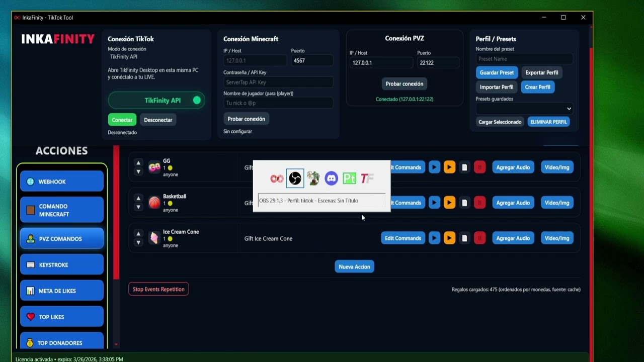This screenshot has width=644, height=362.
Task: Open the Presets guardados dropdown
Action: point(524,109)
